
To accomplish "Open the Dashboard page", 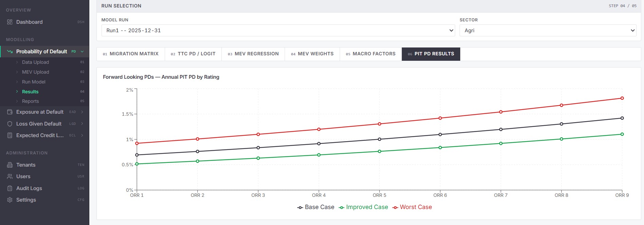I will coord(44,22).
